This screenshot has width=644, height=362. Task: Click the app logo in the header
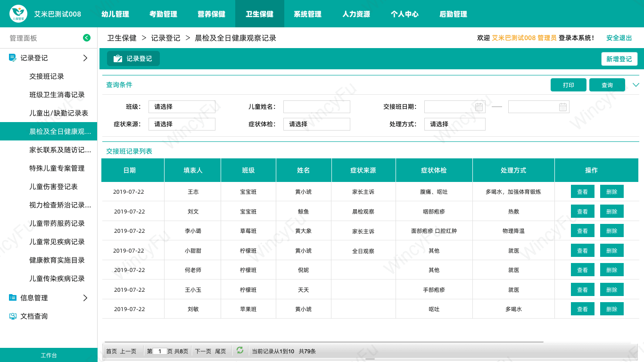click(x=18, y=14)
